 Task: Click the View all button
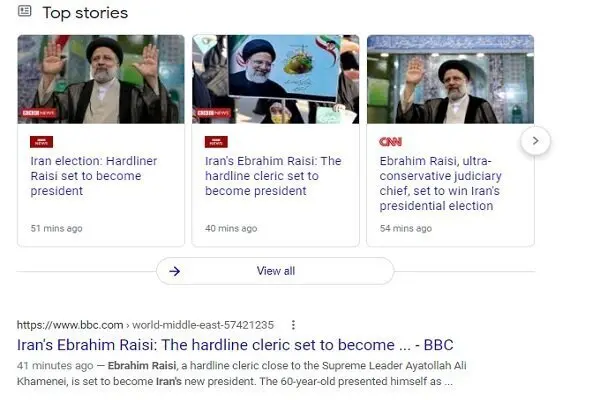[x=275, y=271]
